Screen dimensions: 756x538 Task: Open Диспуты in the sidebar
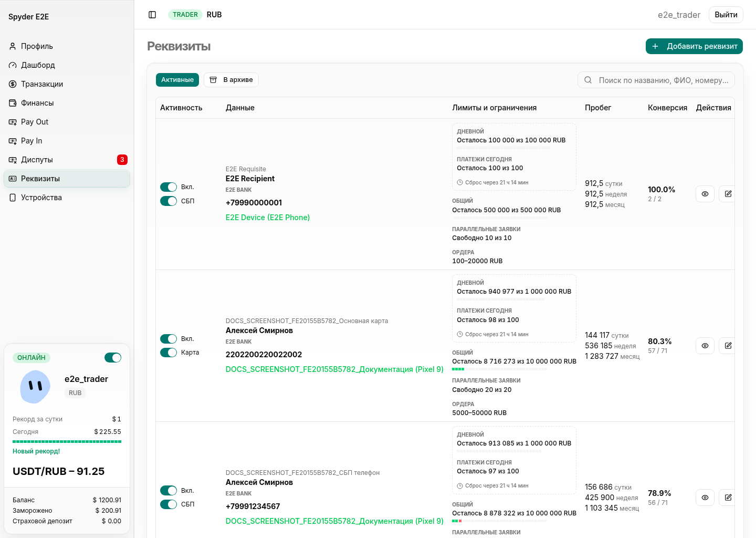coord(67,160)
